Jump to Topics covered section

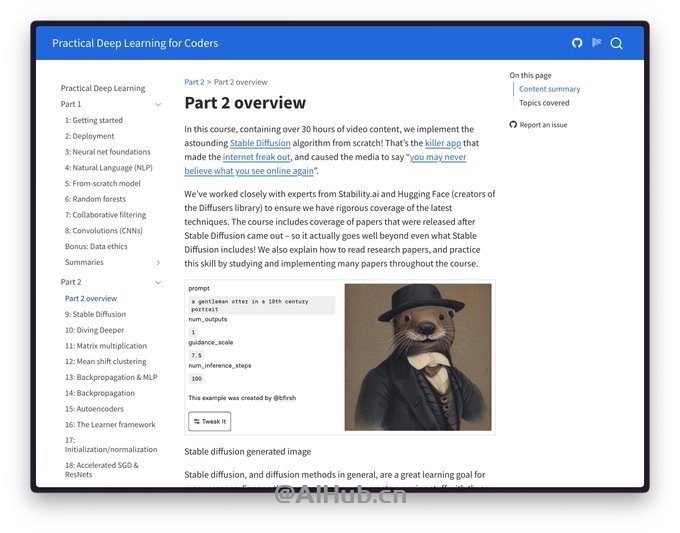point(544,103)
